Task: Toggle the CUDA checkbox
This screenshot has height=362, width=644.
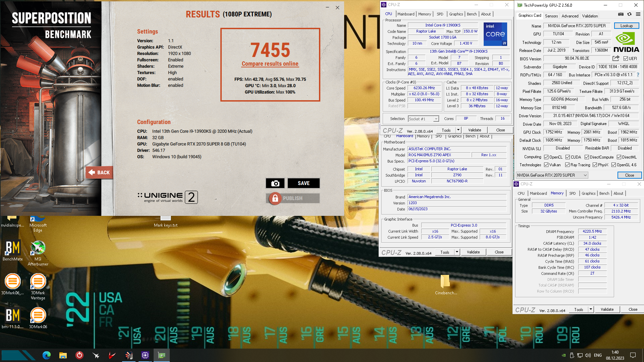Action: click(568, 157)
